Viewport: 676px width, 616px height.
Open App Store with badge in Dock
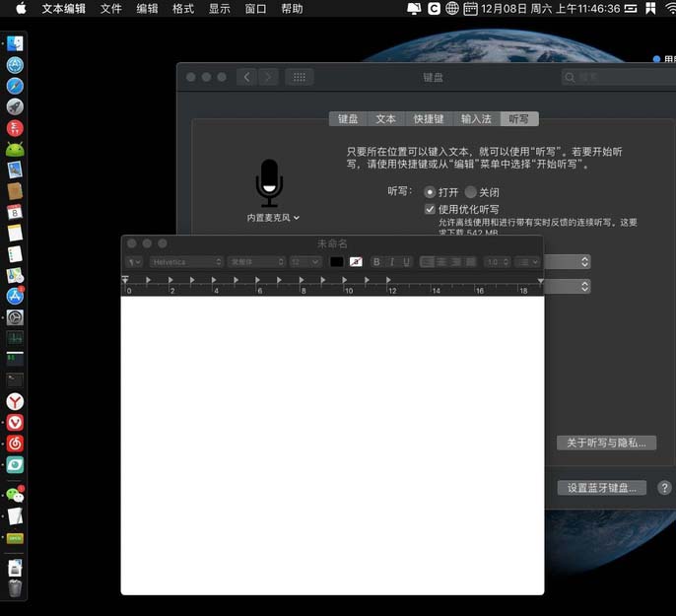tap(15, 296)
